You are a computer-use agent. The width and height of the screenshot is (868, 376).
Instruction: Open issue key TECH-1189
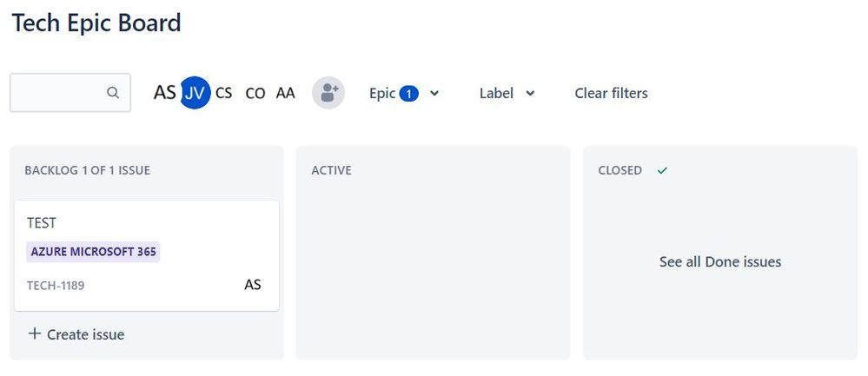click(x=56, y=286)
